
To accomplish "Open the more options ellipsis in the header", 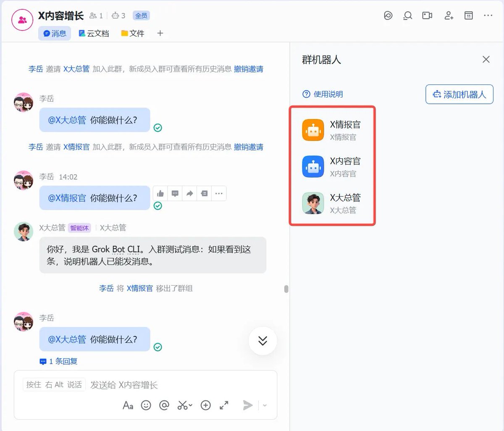I will click(x=488, y=16).
